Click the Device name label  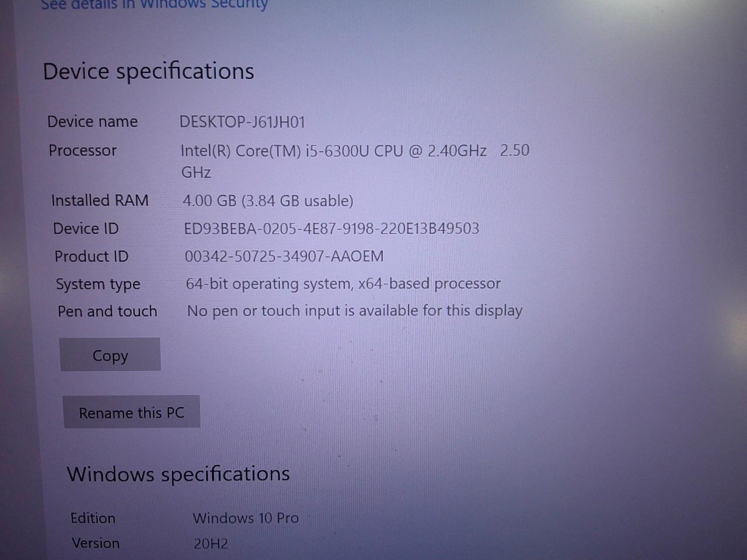pos(93,121)
